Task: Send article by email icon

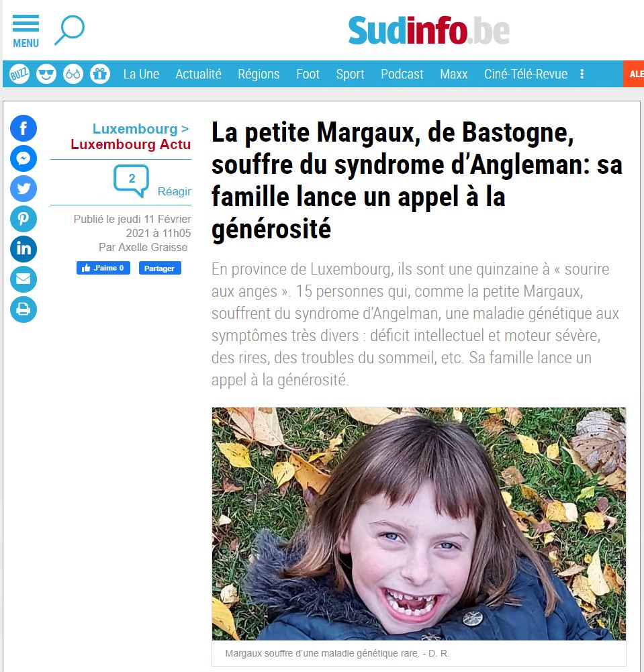Action: 24,279
